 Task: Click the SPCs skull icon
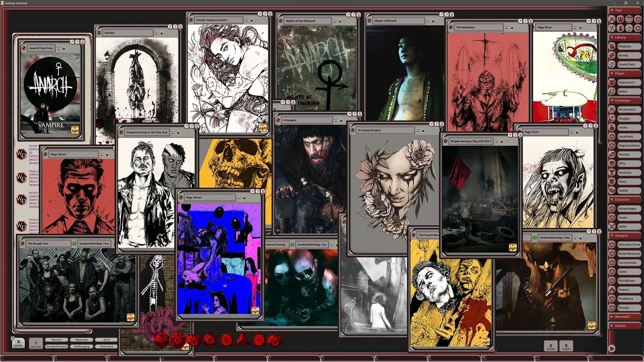pos(612,164)
